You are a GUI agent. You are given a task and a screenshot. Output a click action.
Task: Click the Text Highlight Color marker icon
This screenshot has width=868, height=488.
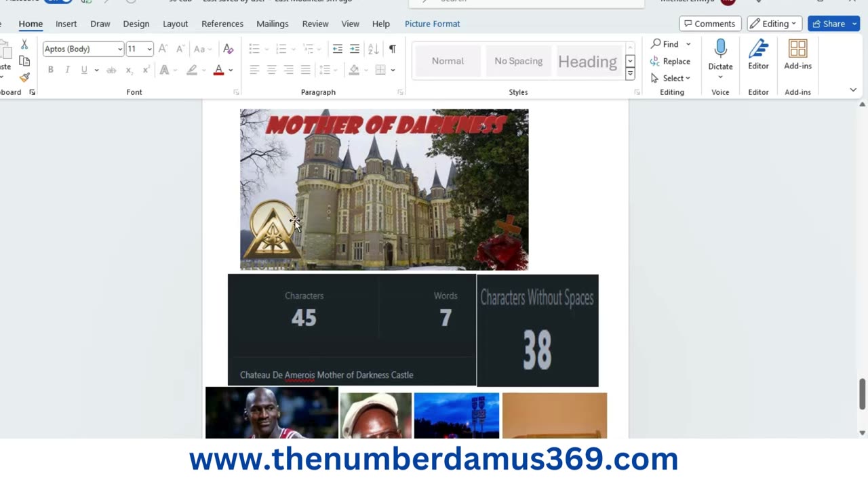tap(192, 70)
